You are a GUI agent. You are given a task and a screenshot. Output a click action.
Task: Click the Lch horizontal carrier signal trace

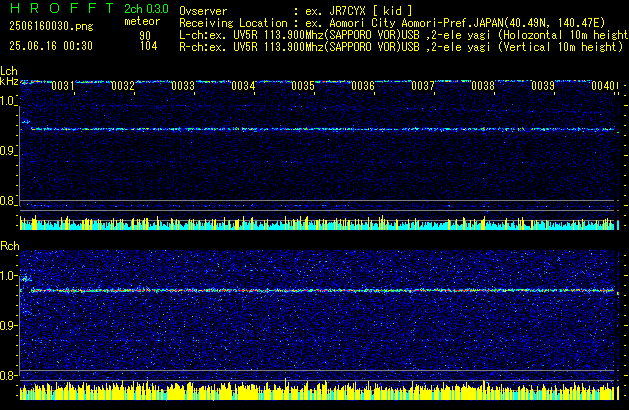pyautogui.click(x=323, y=129)
